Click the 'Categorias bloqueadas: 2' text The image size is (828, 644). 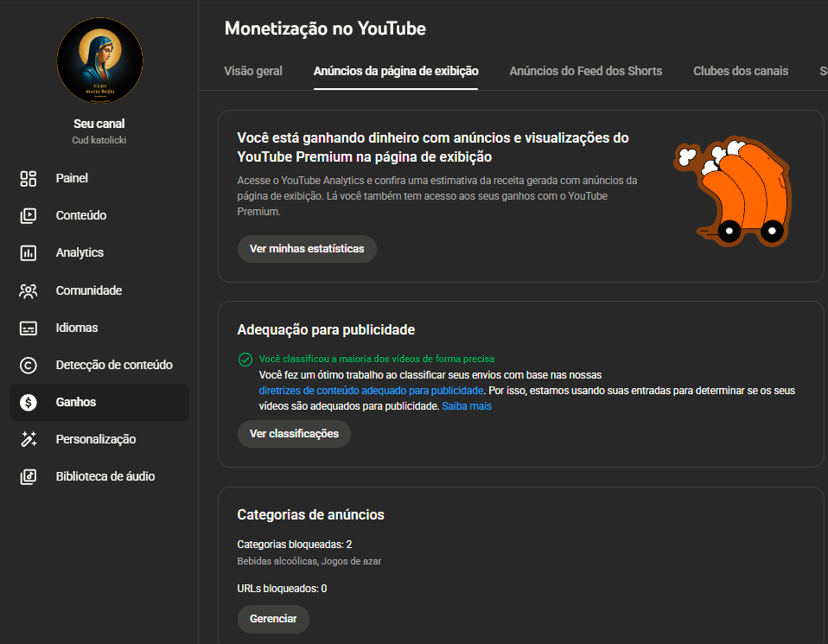point(294,545)
